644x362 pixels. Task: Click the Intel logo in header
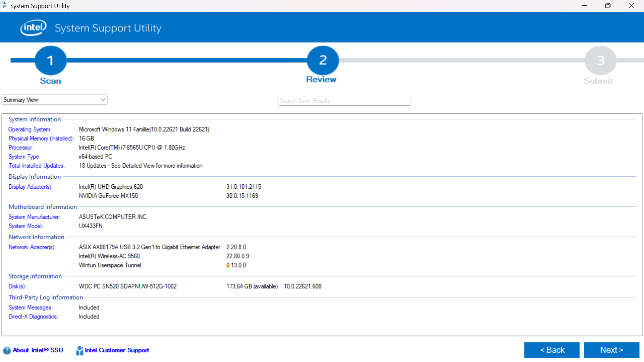point(33,28)
